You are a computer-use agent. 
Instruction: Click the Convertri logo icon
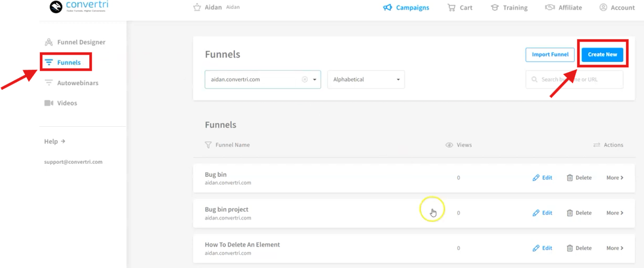coord(55,7)
